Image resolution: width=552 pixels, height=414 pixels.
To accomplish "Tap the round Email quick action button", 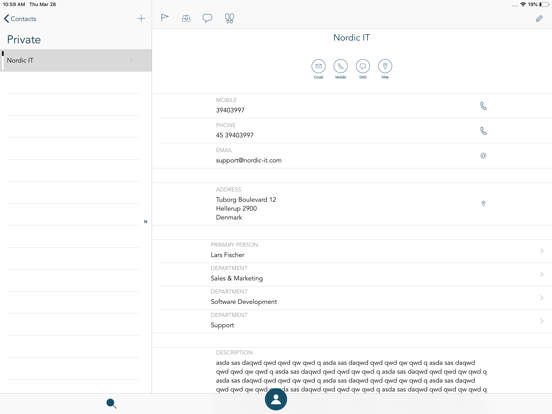I will pyautogui.click(x=318, y=66).
